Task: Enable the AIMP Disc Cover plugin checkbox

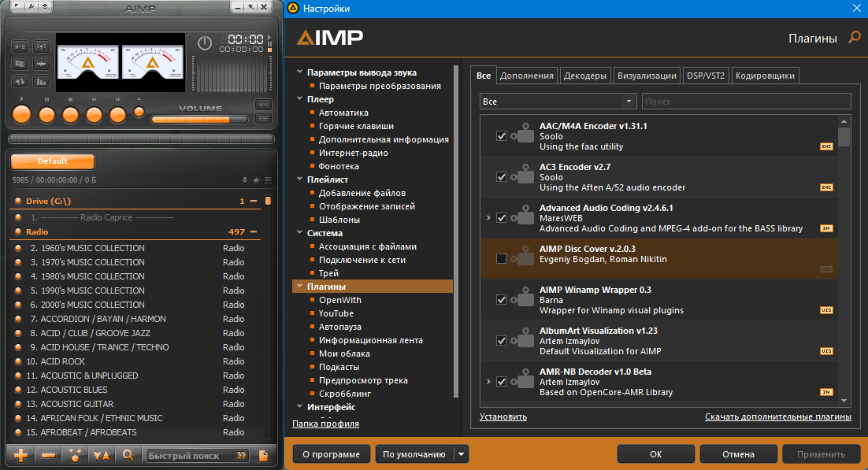Action: (501, 258)
